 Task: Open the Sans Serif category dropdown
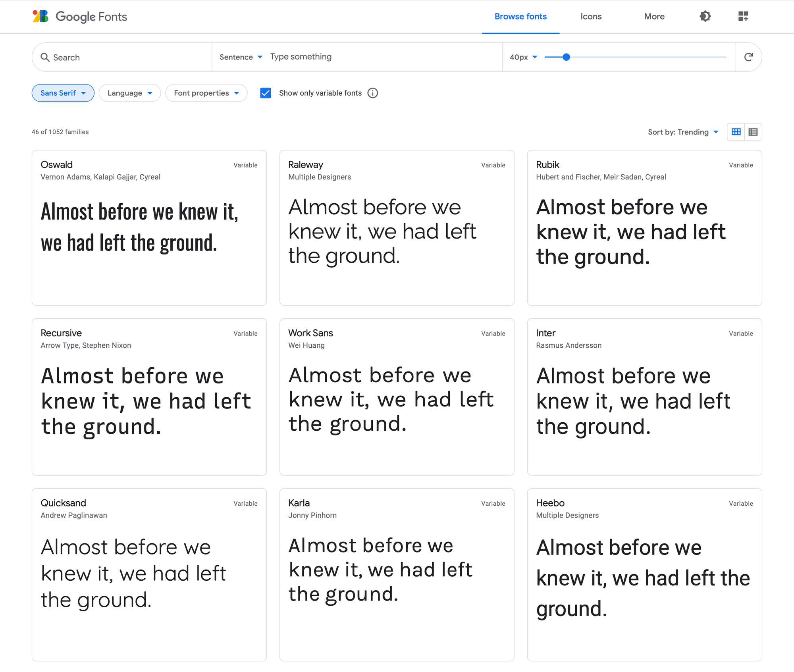pyautogui.click(x=63, y=93)
